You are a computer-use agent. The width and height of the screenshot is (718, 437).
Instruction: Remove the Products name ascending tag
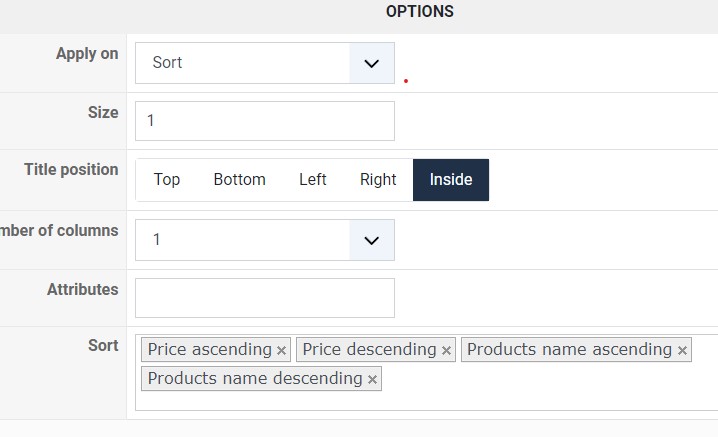[682, 351]
